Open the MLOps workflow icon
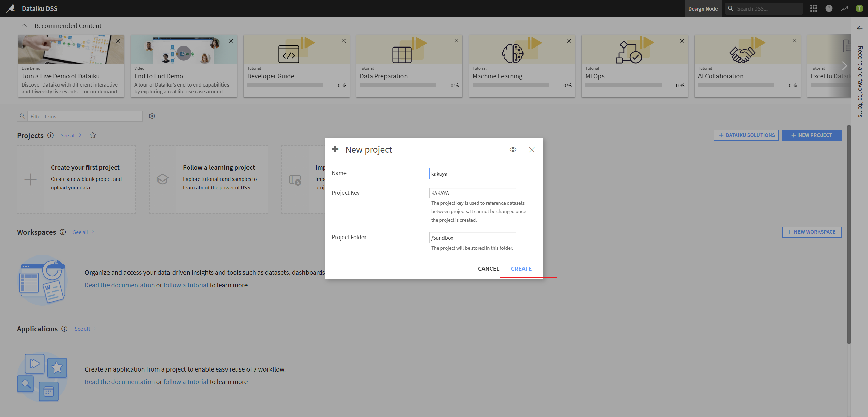 [x=629, y=52]
